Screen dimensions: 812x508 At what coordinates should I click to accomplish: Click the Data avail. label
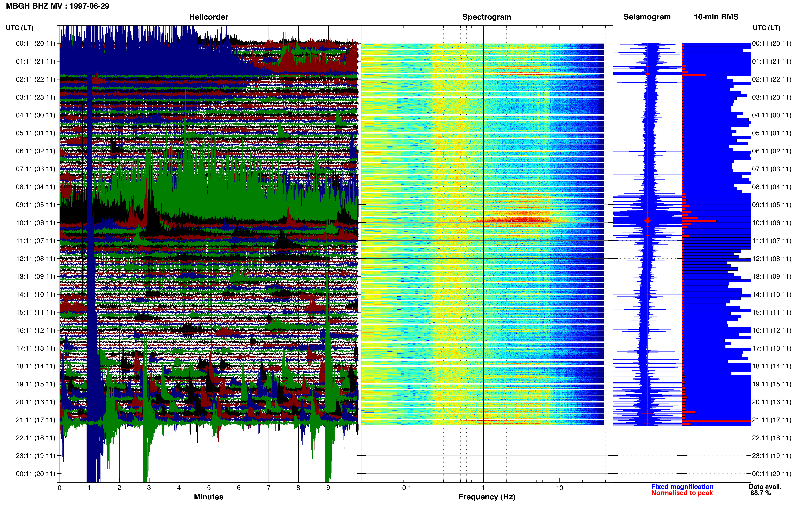pos(765,487)
